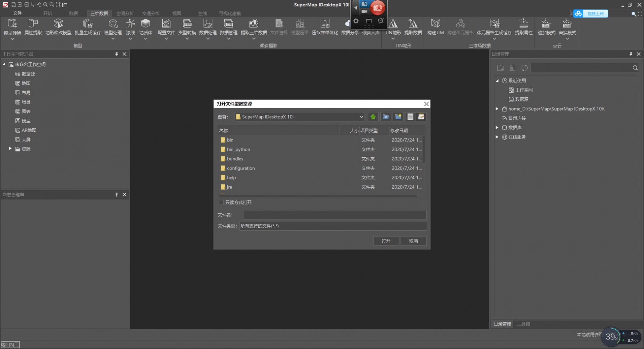Screen dimensions: 644x349
Task: Click the 取消 cancel button
Action: point(414,241)
